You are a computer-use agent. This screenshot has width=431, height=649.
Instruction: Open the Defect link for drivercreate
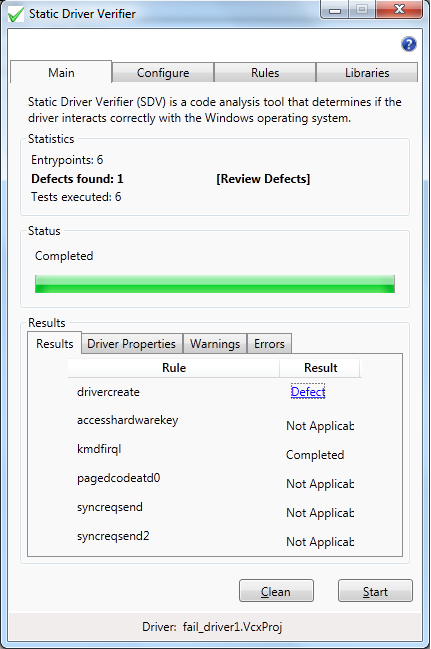click(308, 392)
